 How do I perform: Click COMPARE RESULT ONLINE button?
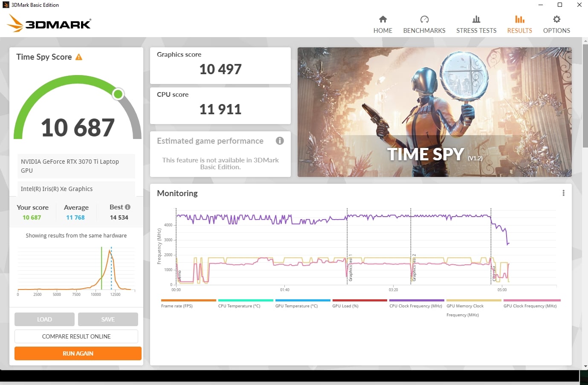76,336
